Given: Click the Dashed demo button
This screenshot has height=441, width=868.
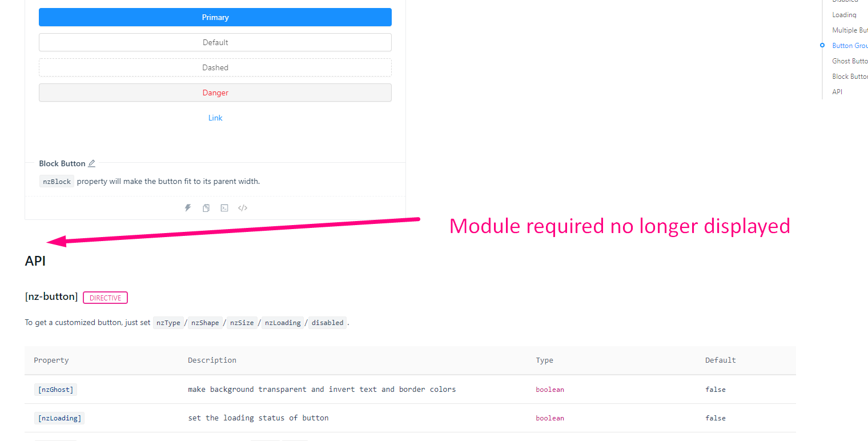Looking at the screenshot, I should [x=215, y=67].
